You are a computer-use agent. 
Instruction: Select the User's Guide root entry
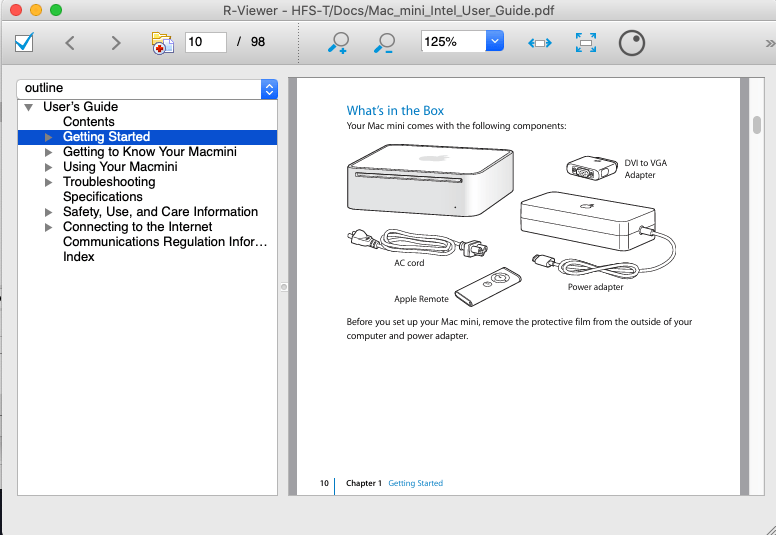[x=80, y=107]
